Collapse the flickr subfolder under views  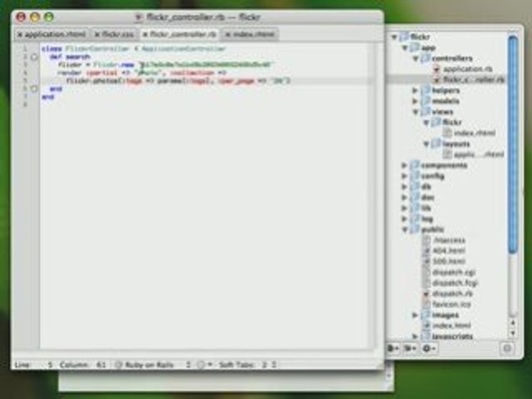(427, 122)
